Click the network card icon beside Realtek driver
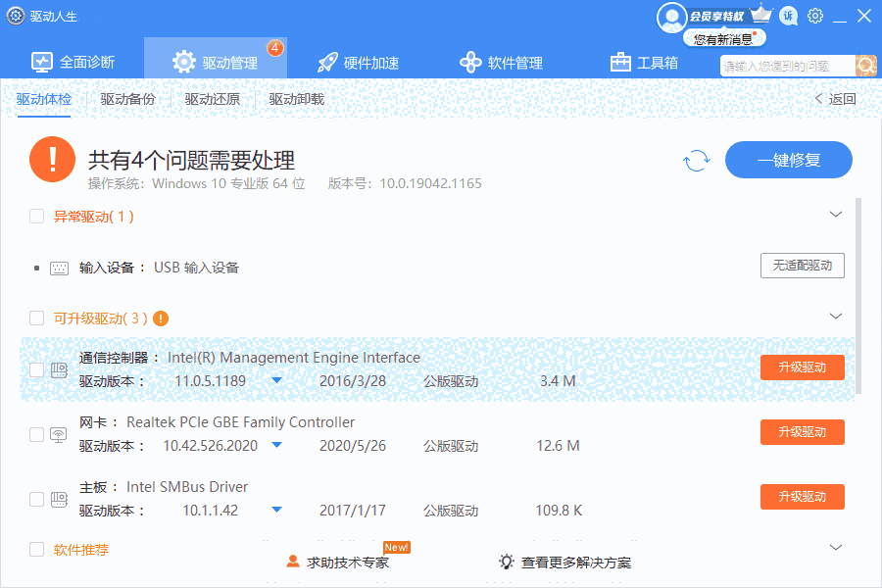 coord(54,431)
